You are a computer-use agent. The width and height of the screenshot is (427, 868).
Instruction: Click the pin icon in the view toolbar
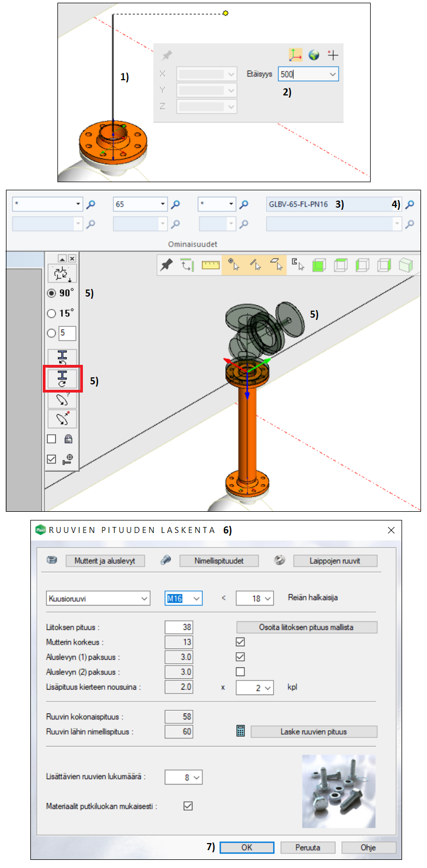167,265
